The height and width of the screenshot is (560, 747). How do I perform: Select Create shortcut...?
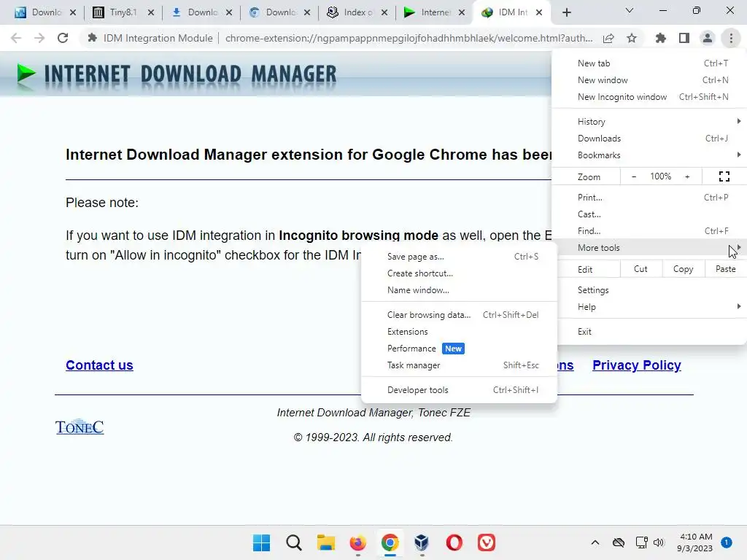[x=460, y=273]
